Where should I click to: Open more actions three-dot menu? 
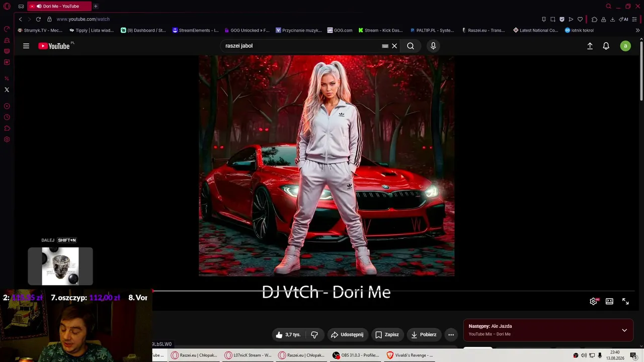[x=451, y=334]
